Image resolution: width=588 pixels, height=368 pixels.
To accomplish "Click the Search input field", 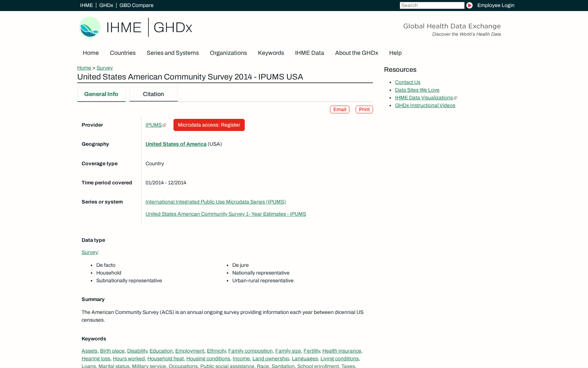I will (432, 5).
